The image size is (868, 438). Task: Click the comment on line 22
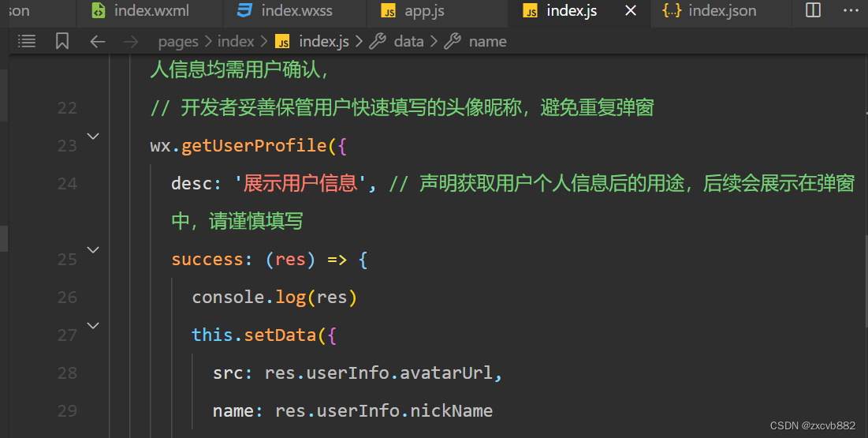[402, 107]
